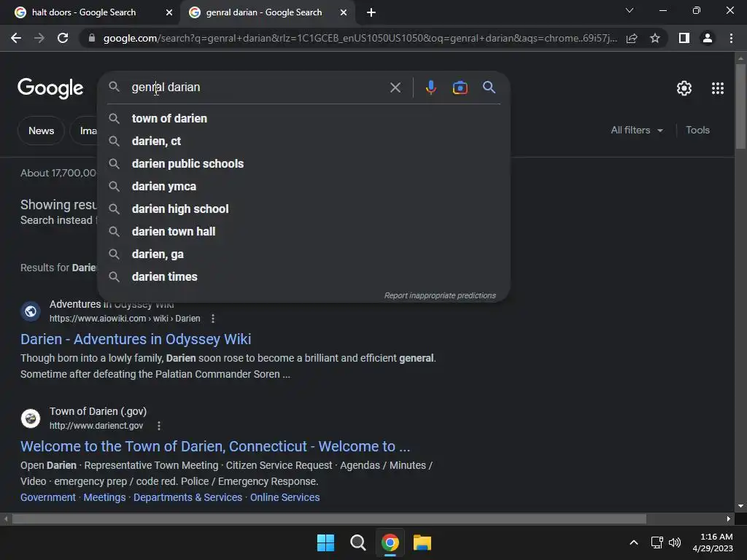View site security lock info

tap(92, 38)
